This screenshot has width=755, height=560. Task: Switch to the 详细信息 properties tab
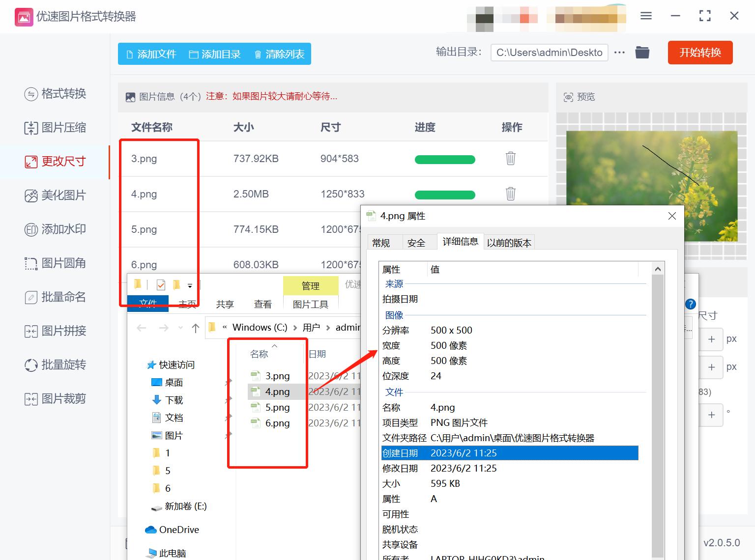[460, 241]
